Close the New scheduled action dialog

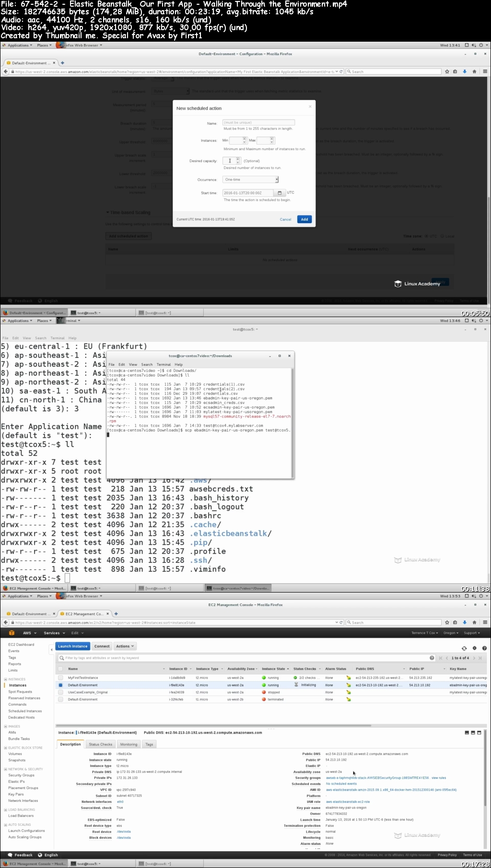pos(310,106)
